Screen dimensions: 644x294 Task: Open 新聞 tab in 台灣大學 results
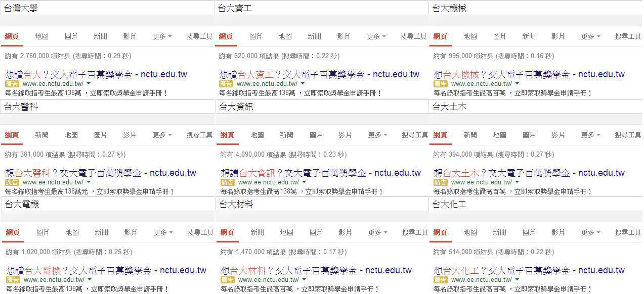tap(100, 36)
